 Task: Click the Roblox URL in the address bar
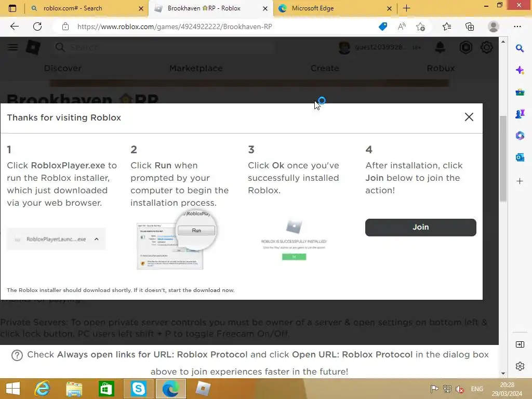(x=175, y=26)
